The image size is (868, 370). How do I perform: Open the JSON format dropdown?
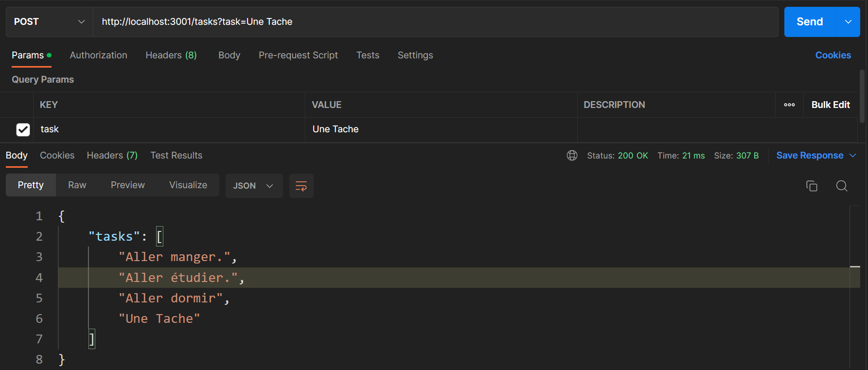254,186
